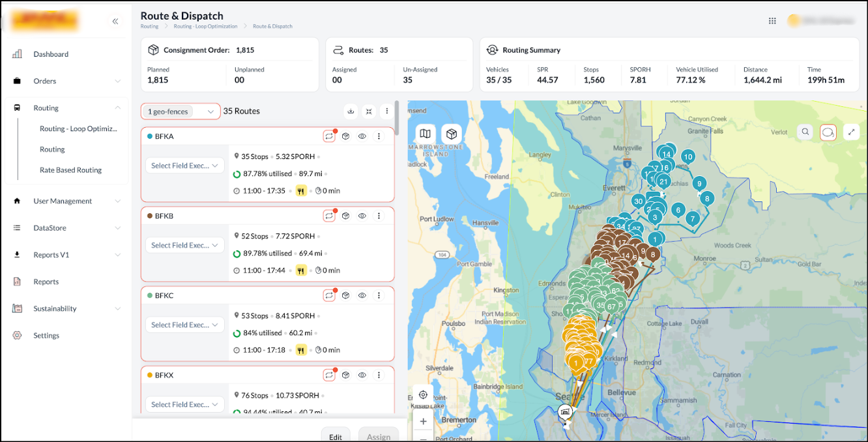Open Rate Based Routing submenu item
Viewport: 868px width, 442px height.
click(70, 170)
